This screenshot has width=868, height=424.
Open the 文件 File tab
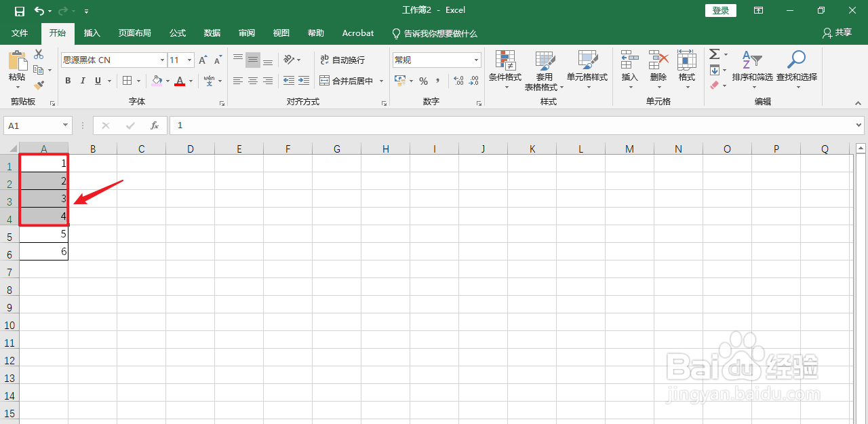[20, 33]
